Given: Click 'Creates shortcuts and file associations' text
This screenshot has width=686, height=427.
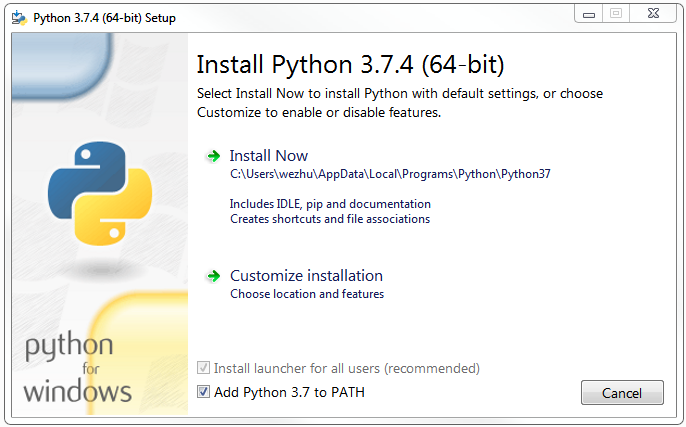Looking at the screenshot, I should pos(330,219).
